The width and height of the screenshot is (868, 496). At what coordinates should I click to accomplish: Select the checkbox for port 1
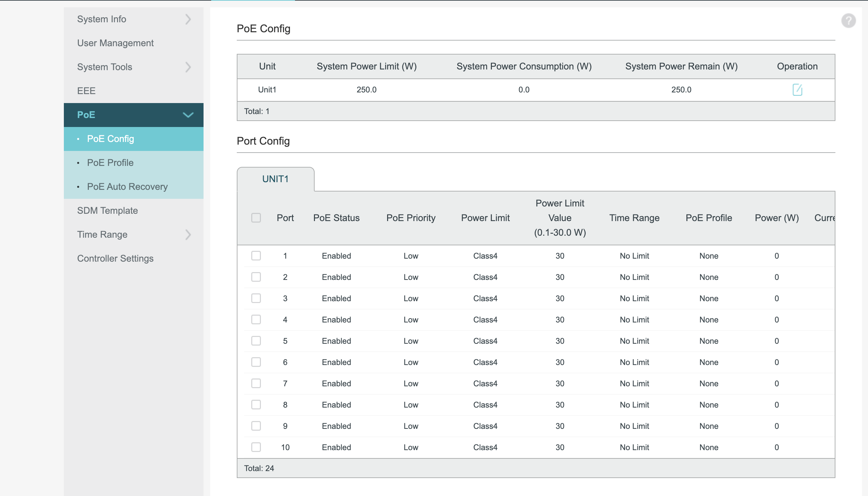click(256, 256)
